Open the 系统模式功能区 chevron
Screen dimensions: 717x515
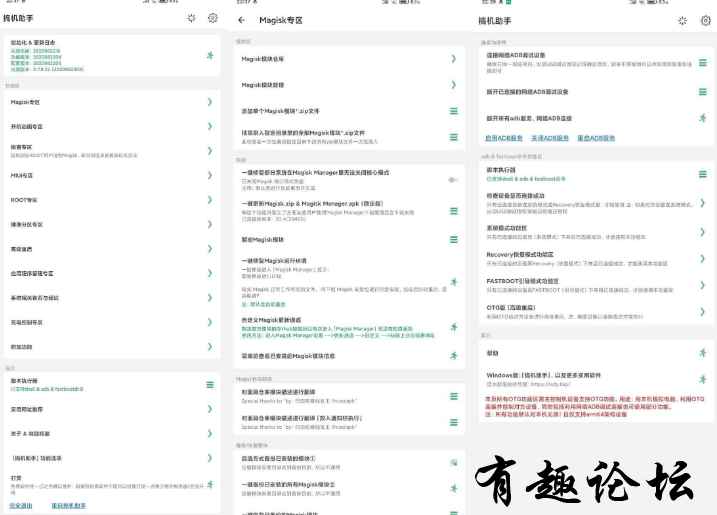703,232
